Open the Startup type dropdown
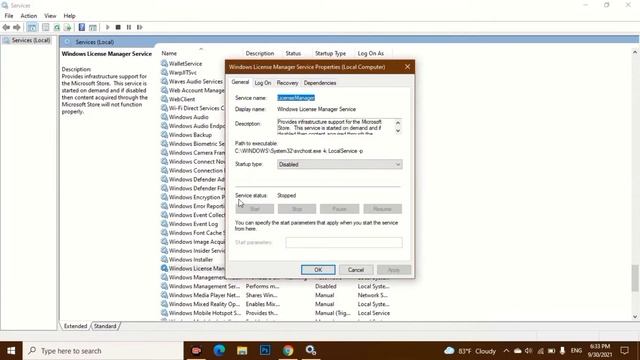Image resolution: width=640 pixels, height=360 pixels. tap(340, 164)
